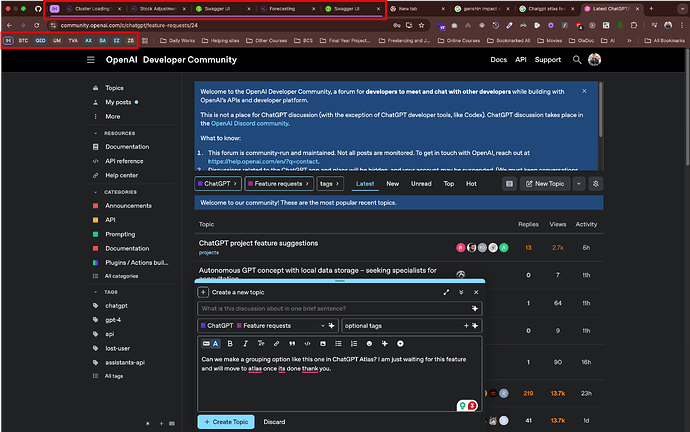This screenshot has width=690, height=432.
Task: Open the hamburger sidebar menu
Action: point(91,60)
